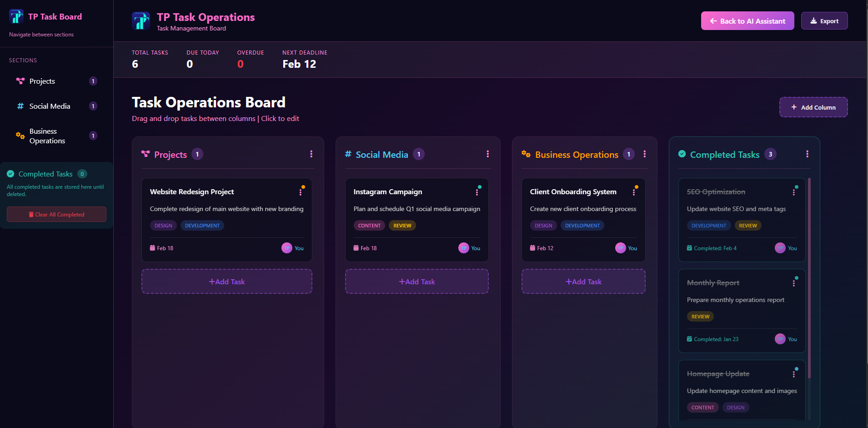Click the trash icon in Clear All Completed

coord(30,214)
